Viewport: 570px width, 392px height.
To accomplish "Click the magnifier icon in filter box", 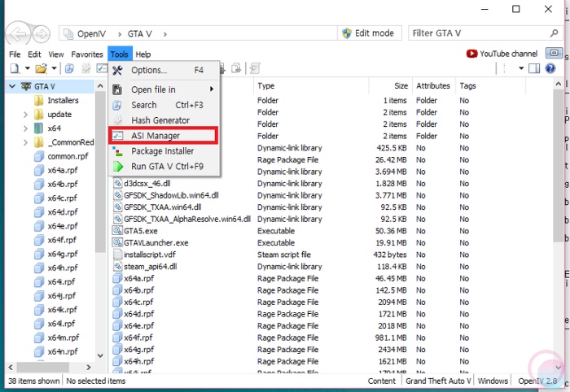I will pos(554,33).
